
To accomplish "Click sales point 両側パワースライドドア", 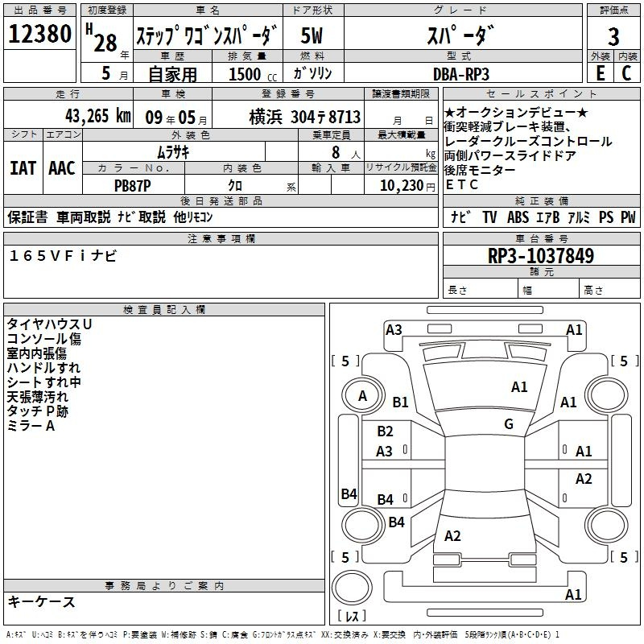I will point(510,155).
